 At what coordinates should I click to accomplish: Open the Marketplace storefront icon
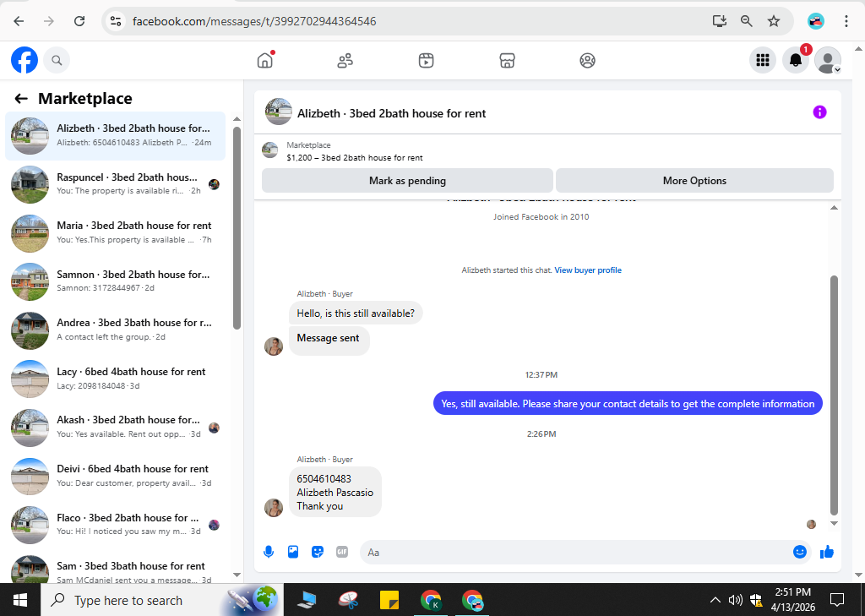[x=507, y=60]
